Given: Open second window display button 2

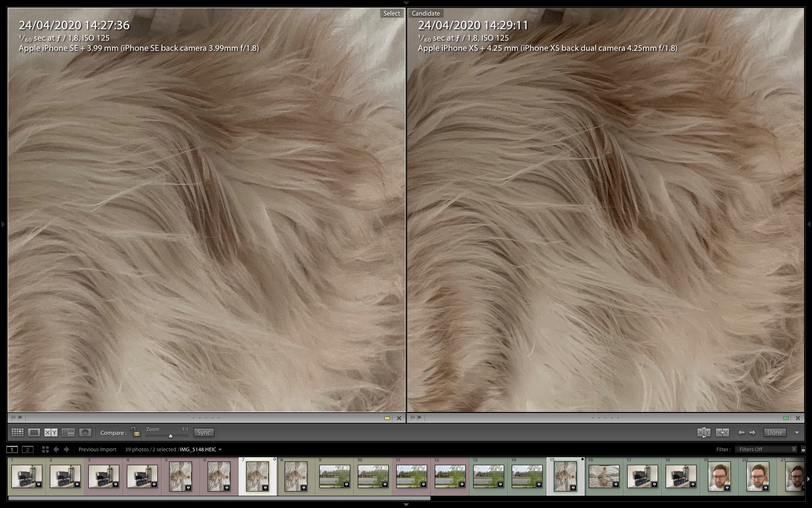Looking at the screenshot, I should (27, 449).
